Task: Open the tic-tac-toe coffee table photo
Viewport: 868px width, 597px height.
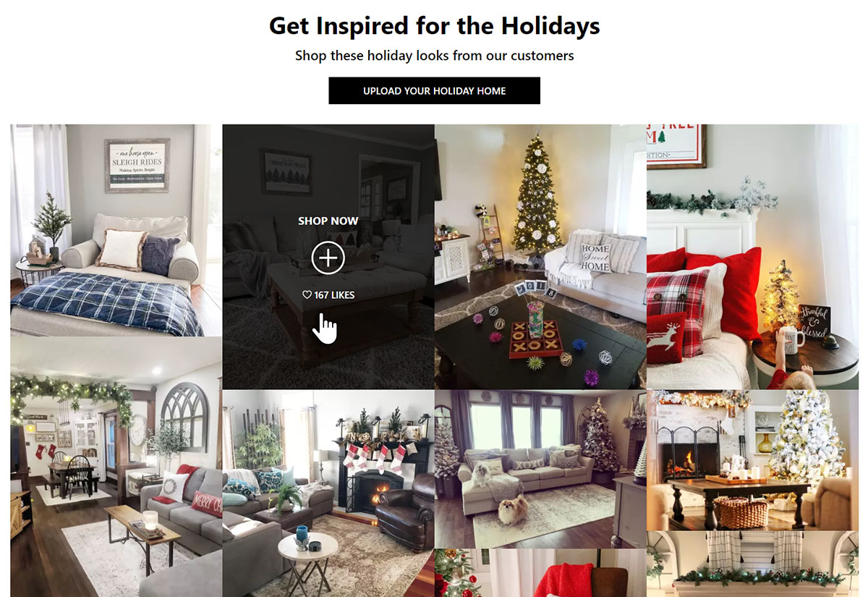Action: 540,257
